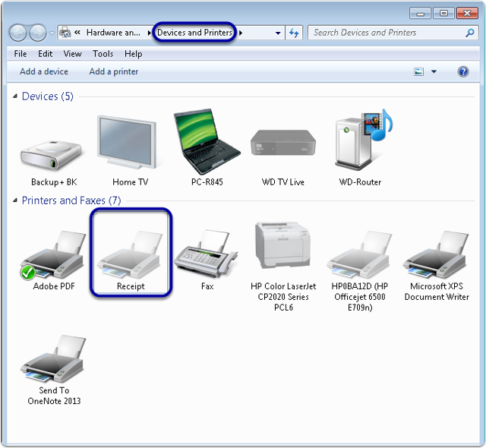Select Microsoft XPS Document Writer icon
The height and width of the screenshot is (448, 486).
click(x=436, y=254)
